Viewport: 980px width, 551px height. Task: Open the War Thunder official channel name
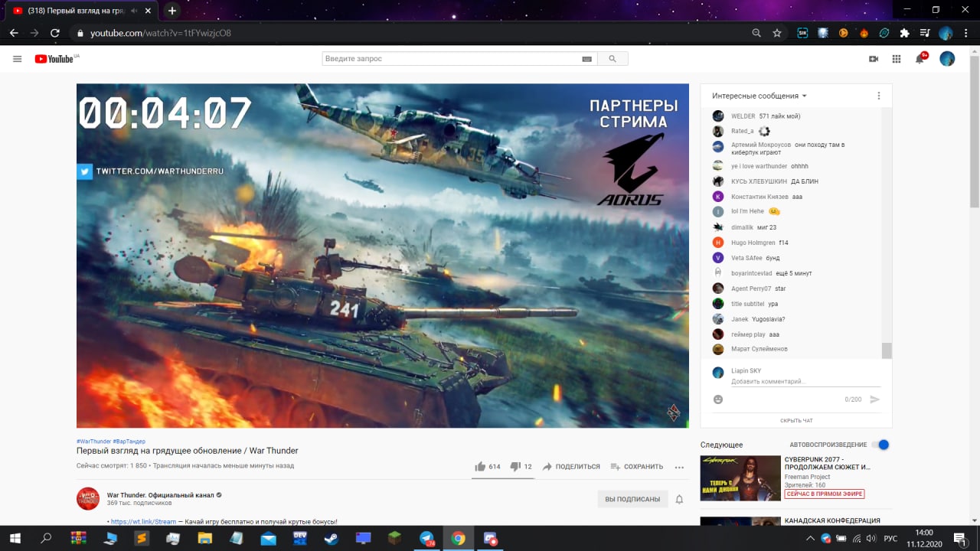[x=159, y=495]
